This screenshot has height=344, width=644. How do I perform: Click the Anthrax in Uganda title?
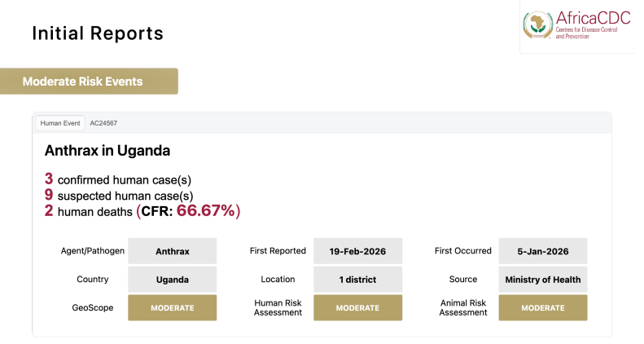pos(107,151)
